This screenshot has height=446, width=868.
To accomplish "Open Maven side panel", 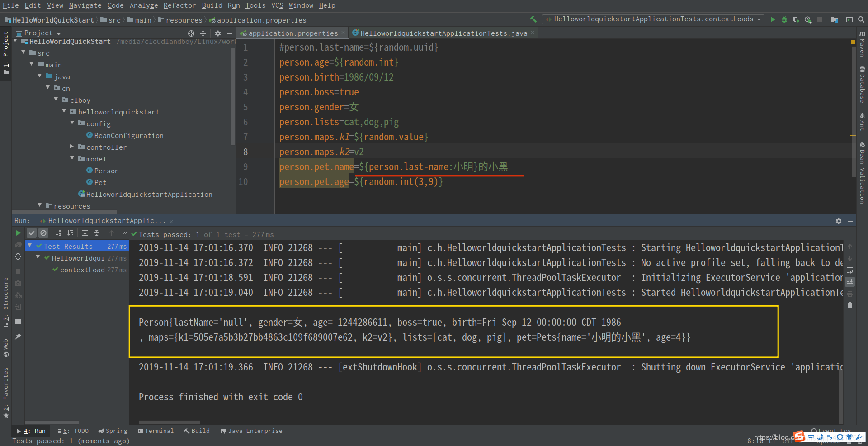I will click(862, 44).
